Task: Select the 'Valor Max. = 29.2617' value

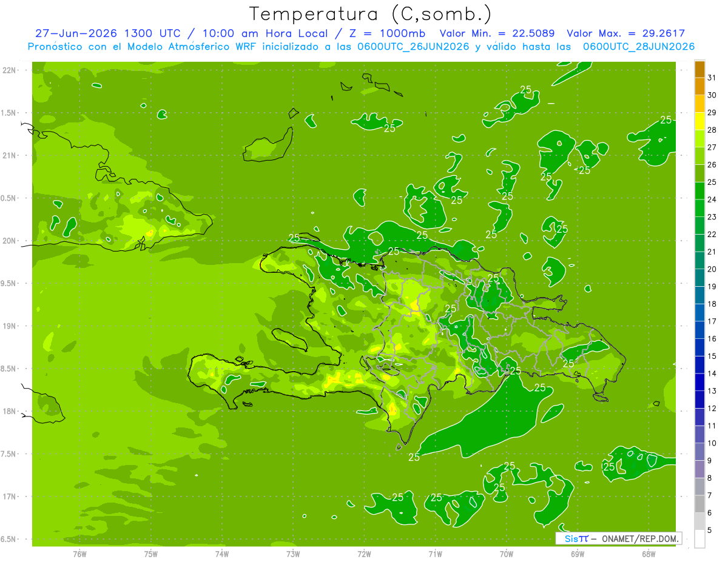Action: coord(625,34)
